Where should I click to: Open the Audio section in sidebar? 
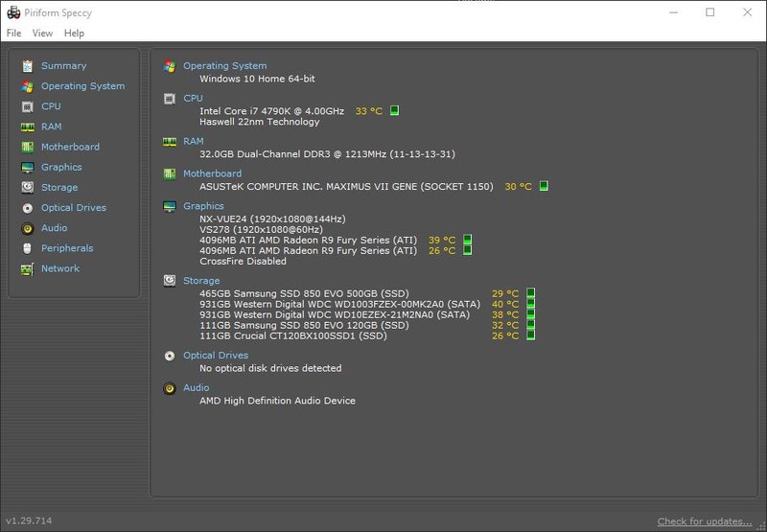tap(55, 228)
